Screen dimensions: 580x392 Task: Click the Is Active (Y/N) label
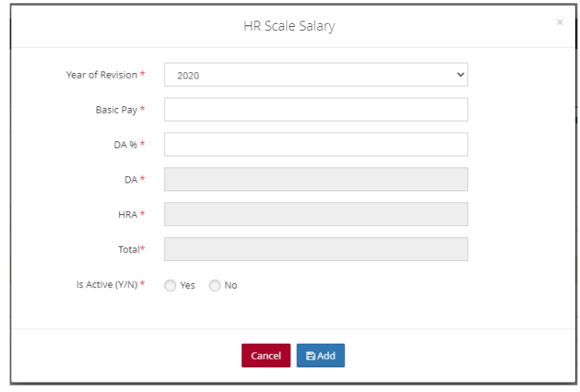(x=107, y=285)
